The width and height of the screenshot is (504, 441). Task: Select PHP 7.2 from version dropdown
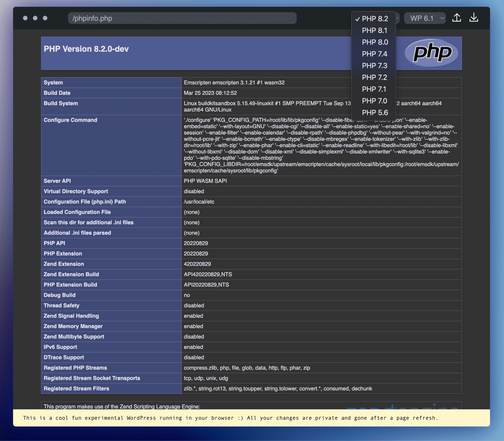pyautogui.click(x=374, y=77)
